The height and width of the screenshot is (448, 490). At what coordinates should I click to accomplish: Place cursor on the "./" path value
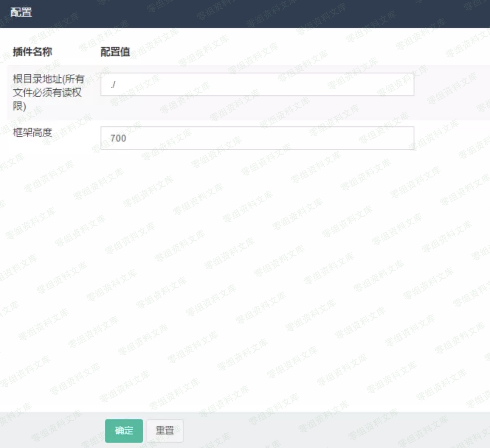click(x=113, y=84)
